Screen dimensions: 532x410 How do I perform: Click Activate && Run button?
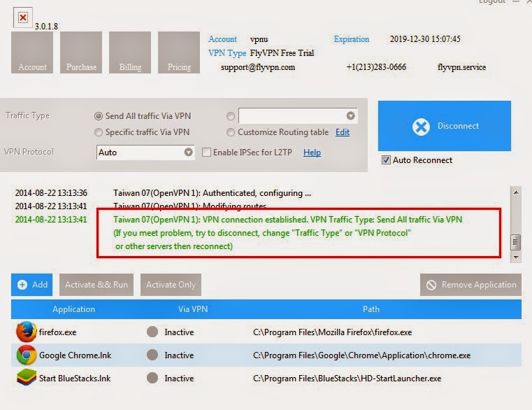click(96, 285)
